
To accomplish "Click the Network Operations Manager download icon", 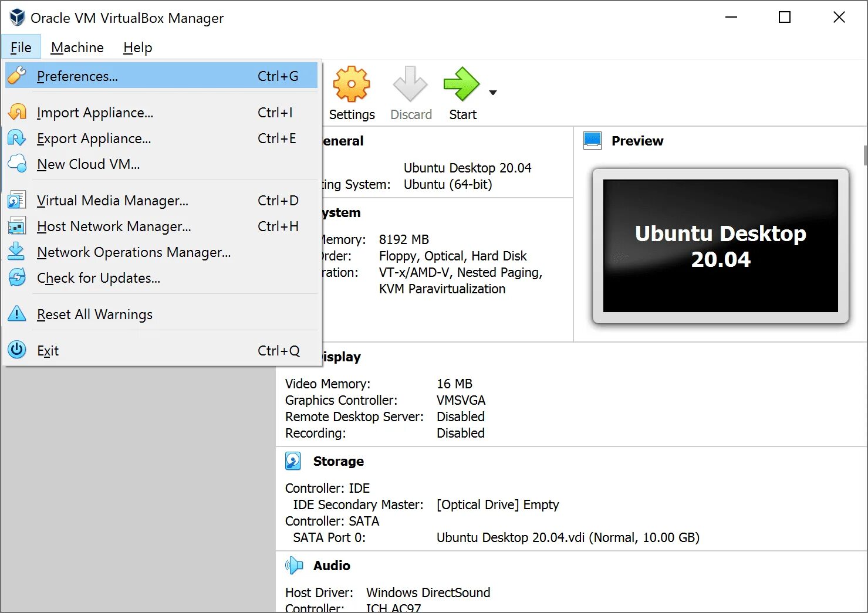I will [17, 252].
